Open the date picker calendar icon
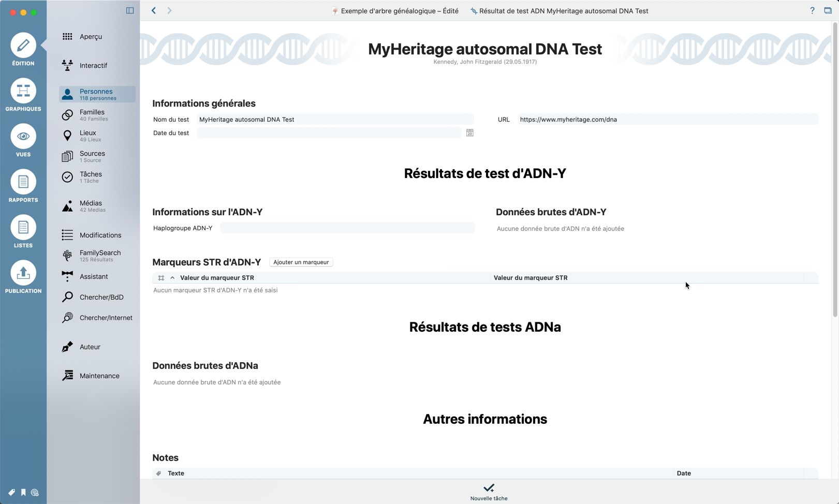 pos(469,133)
